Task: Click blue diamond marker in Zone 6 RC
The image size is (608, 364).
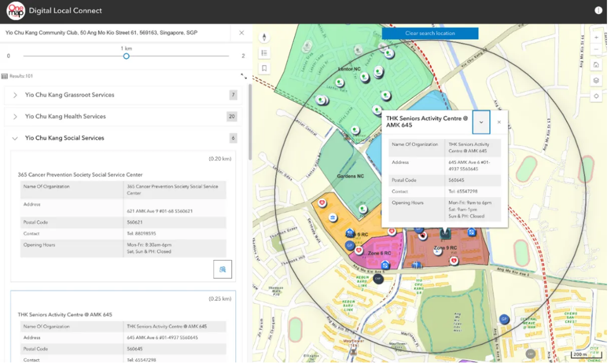Action: tap(385, 265)
